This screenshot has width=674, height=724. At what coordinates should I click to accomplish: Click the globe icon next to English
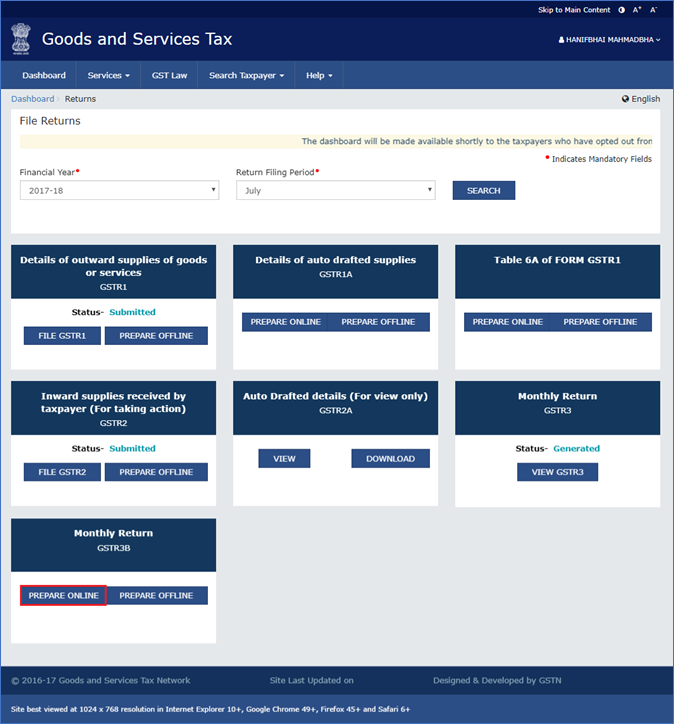click(x=625, y=99)
